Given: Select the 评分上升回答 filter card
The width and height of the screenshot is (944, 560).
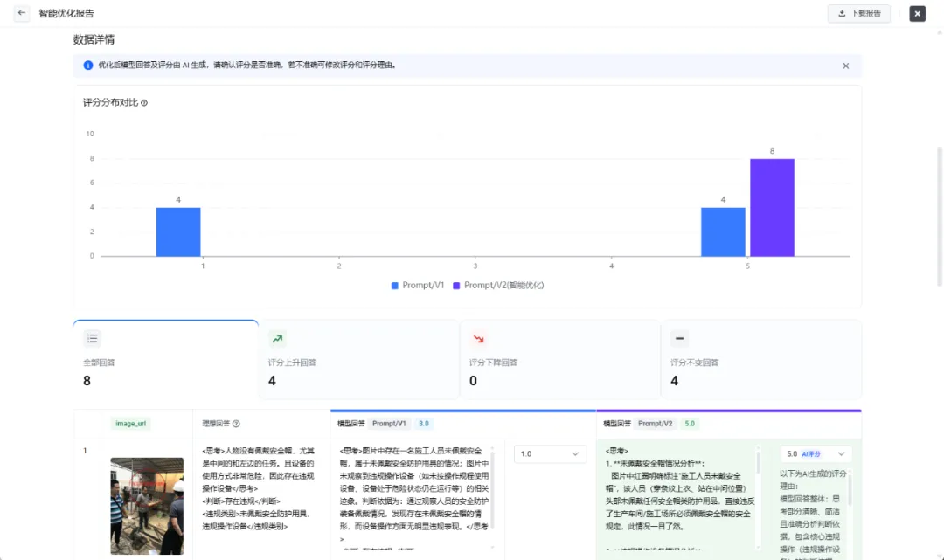Looking at the screenshot, I should [x=358, y=359].
